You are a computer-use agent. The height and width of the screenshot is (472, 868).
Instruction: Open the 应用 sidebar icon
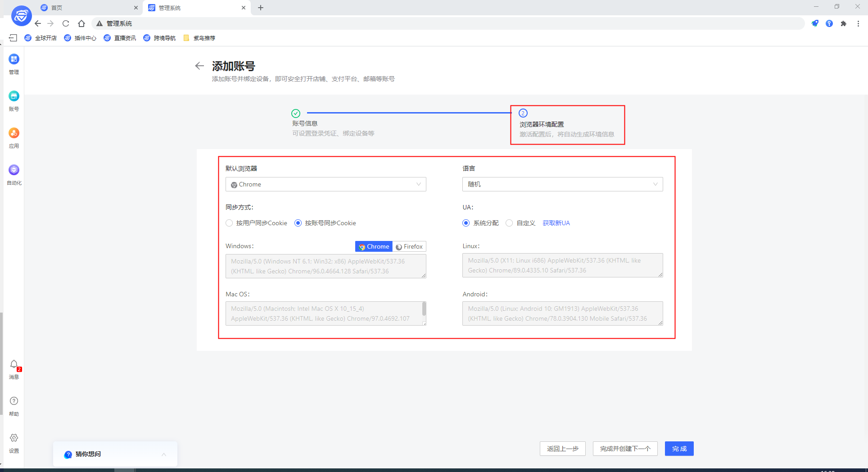(14, 133)
